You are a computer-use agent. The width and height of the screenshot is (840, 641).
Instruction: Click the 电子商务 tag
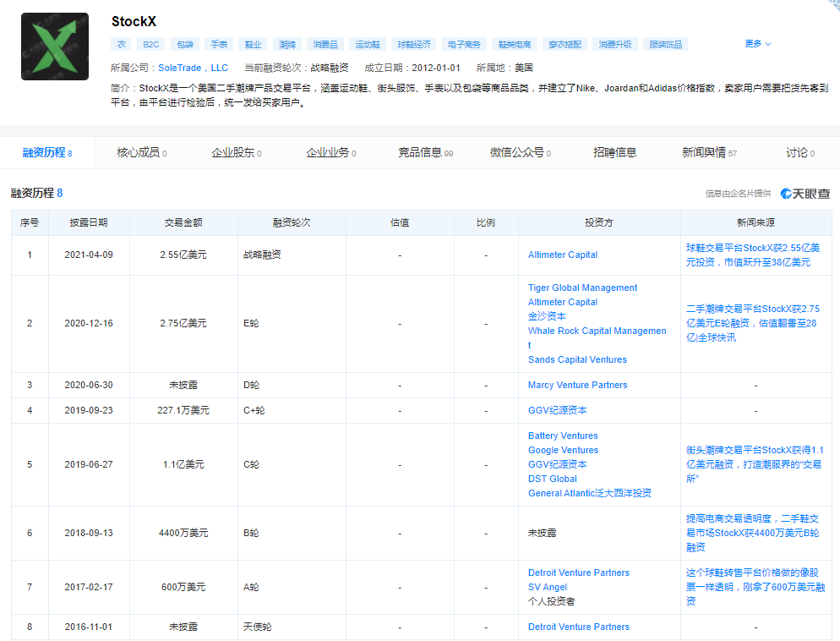point(464,45)
